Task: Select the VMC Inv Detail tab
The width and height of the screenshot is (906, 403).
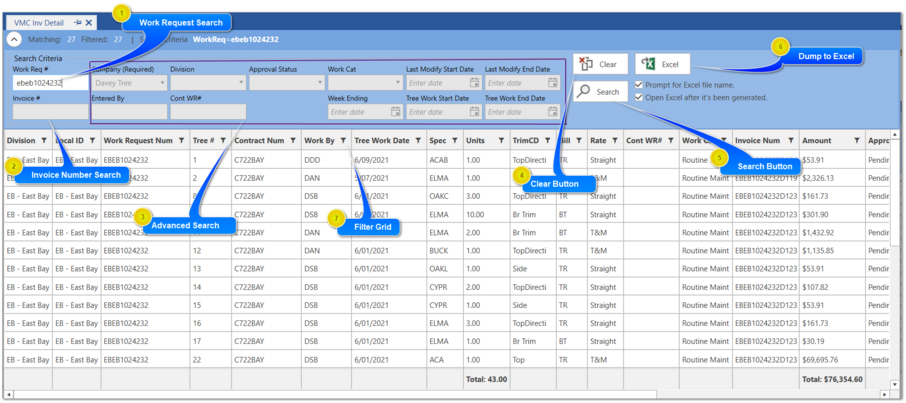Action: coord(41,21)
